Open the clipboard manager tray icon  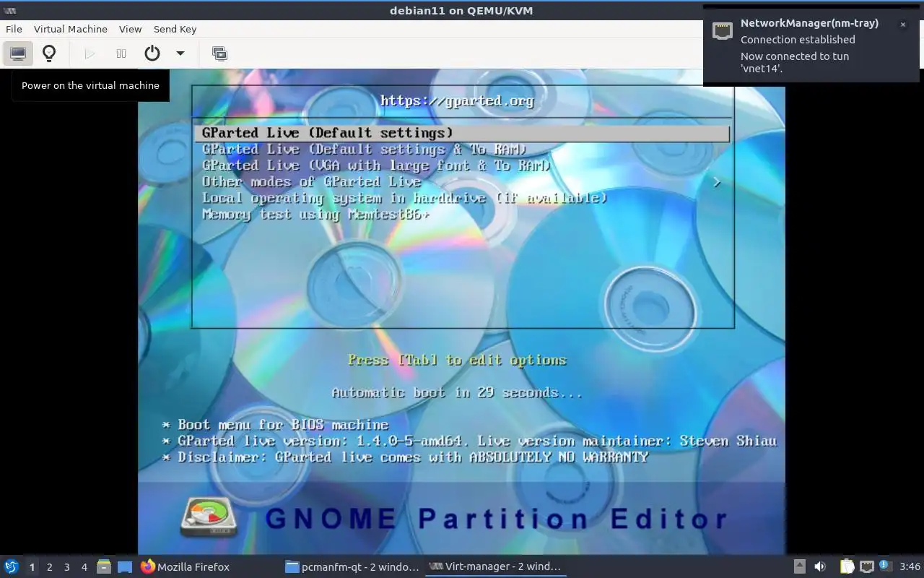coord(847,566)
